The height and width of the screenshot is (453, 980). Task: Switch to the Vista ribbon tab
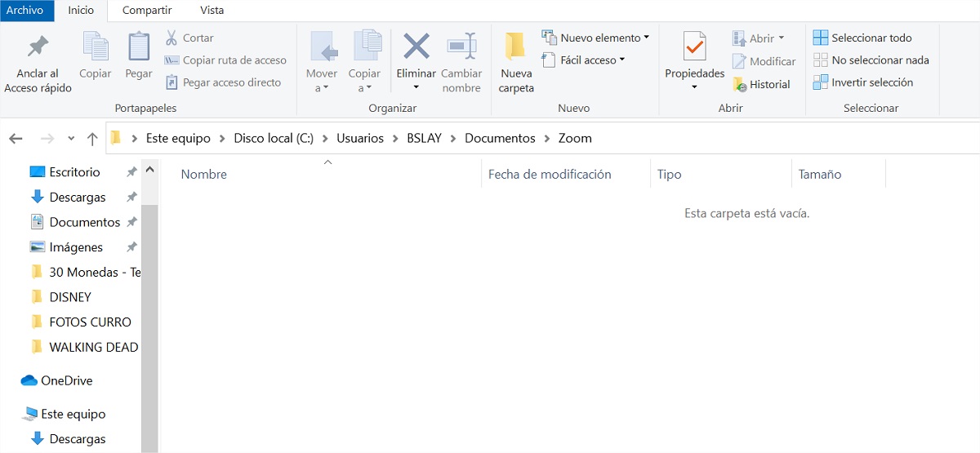pos(212,11)
